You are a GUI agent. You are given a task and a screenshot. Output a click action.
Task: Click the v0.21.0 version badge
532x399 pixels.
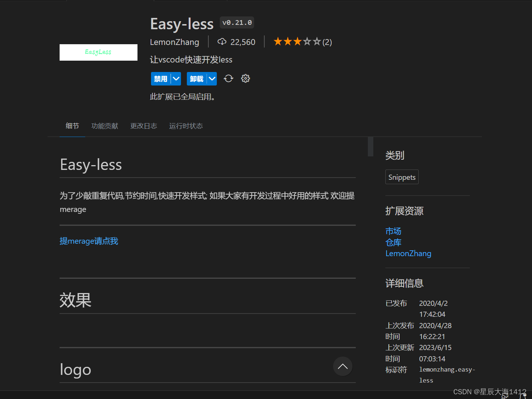click(x=237, y=22)
